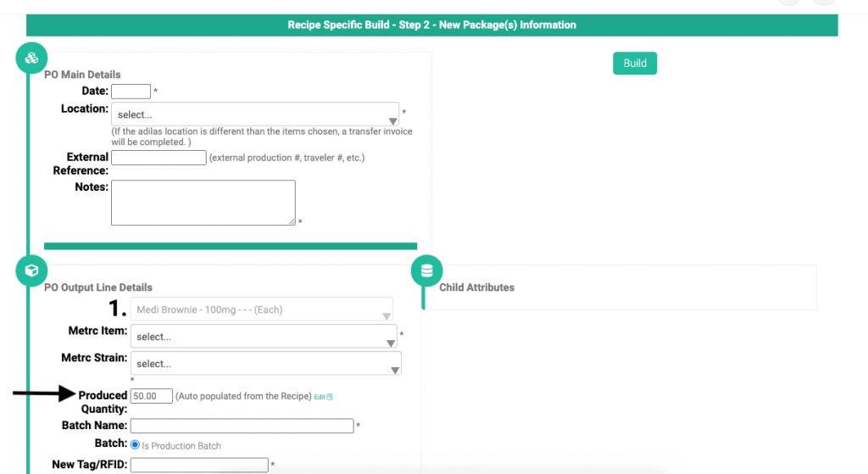Click the PO Output Line box icon

point(31,270)
